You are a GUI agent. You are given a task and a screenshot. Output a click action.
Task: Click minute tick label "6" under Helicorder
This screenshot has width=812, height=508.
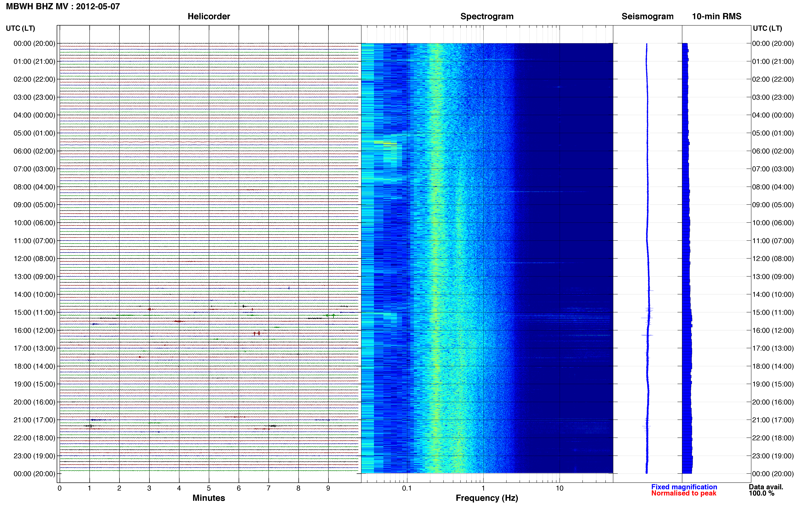pyautogui.click(x=239, y=488)
